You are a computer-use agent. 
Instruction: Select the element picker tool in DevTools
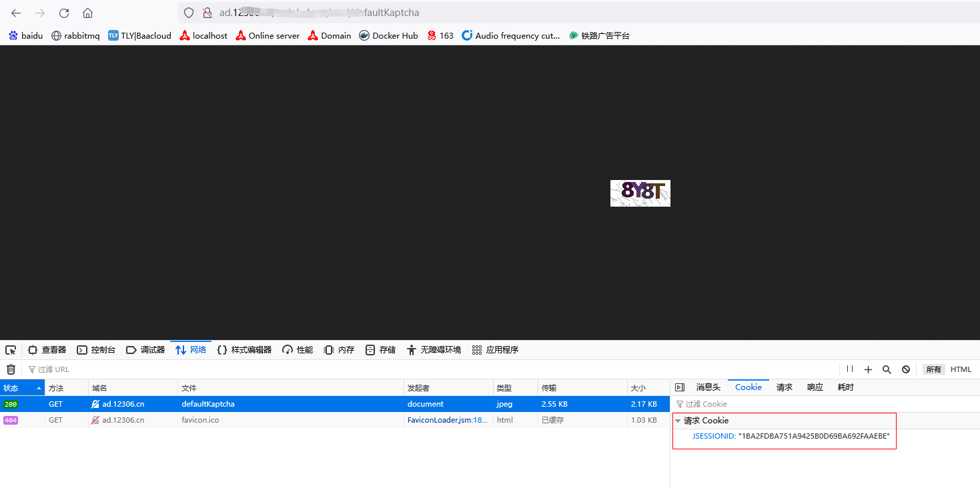pos(10,349)
